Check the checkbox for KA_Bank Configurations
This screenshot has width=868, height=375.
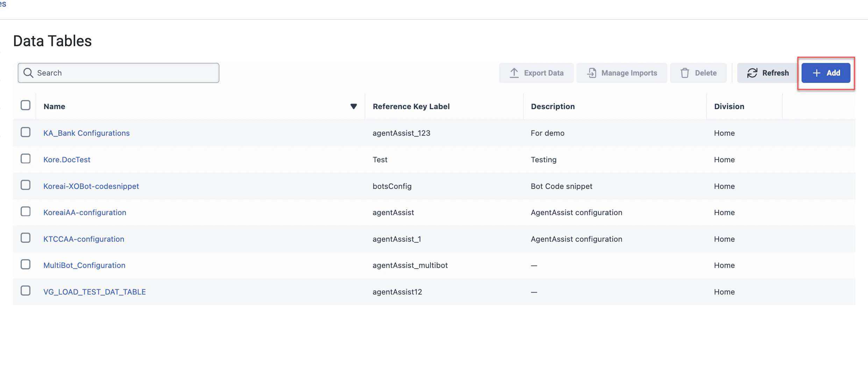26,132
